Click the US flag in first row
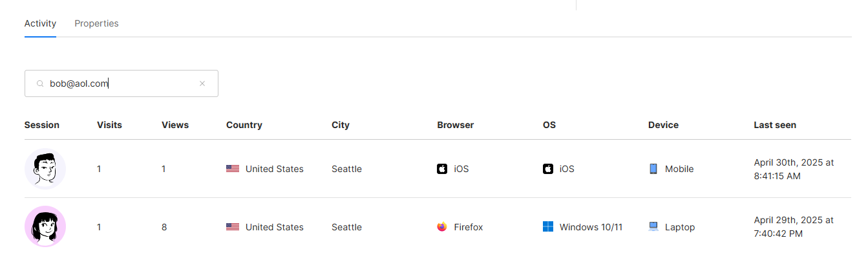Screen dimensions: 868x262 [x=233, y=169]
